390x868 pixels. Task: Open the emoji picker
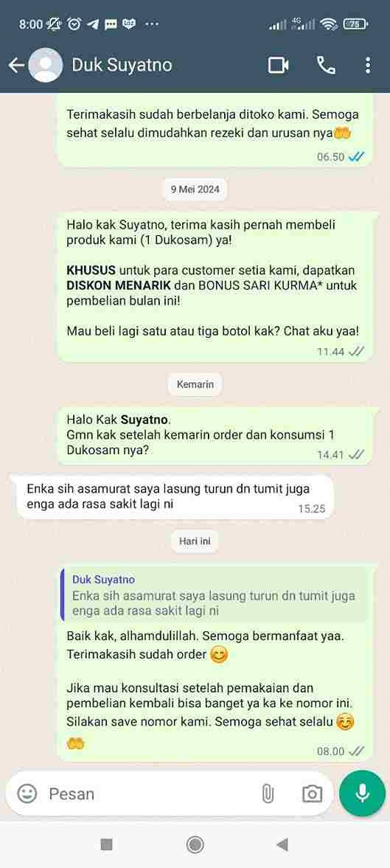(x=27, y=794)
